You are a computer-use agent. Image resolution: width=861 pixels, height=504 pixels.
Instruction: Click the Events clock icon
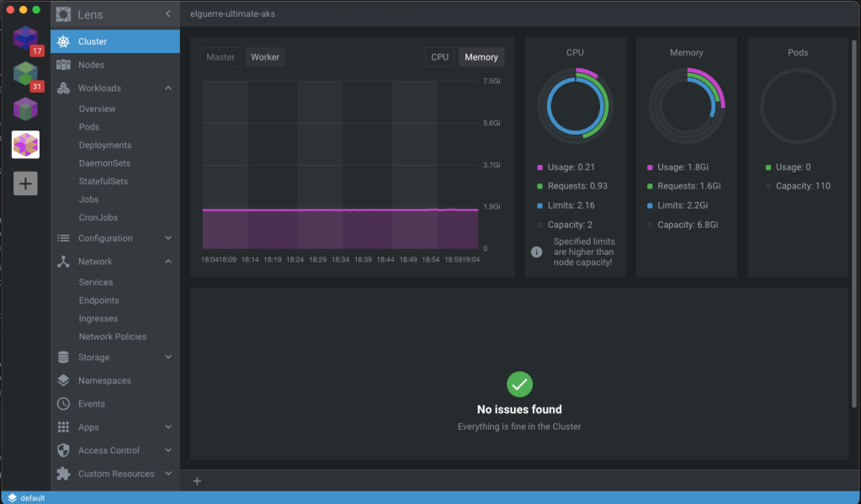click(x=63, y=404)
